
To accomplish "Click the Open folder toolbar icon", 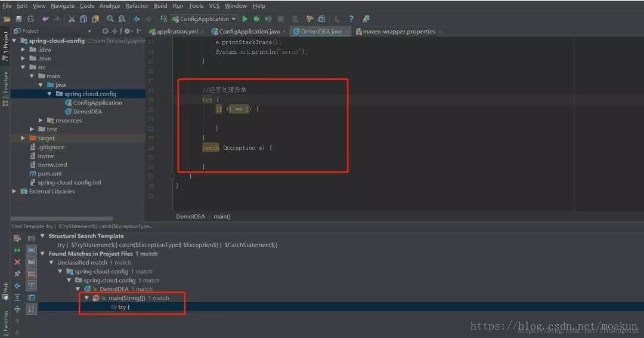I will click(7, 19).
